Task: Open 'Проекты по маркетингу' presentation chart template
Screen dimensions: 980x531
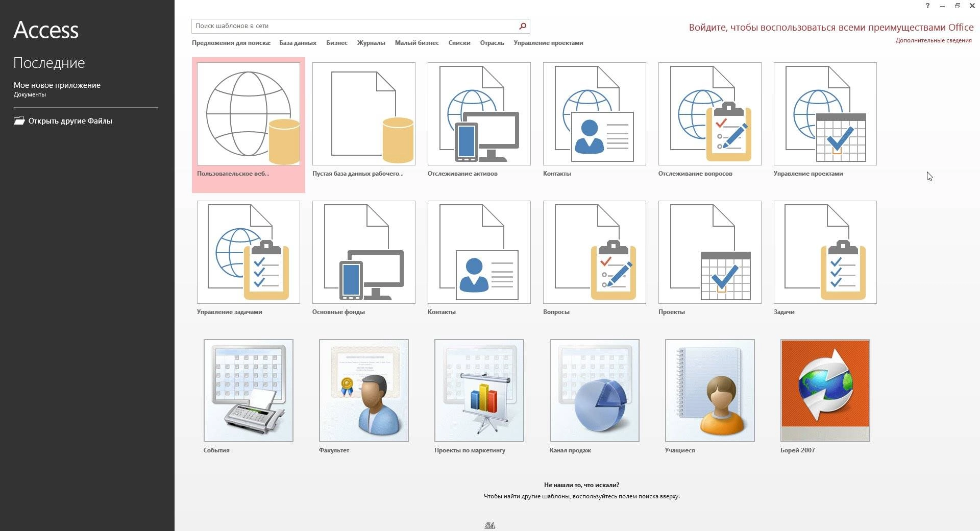Action: click(479, 391)
